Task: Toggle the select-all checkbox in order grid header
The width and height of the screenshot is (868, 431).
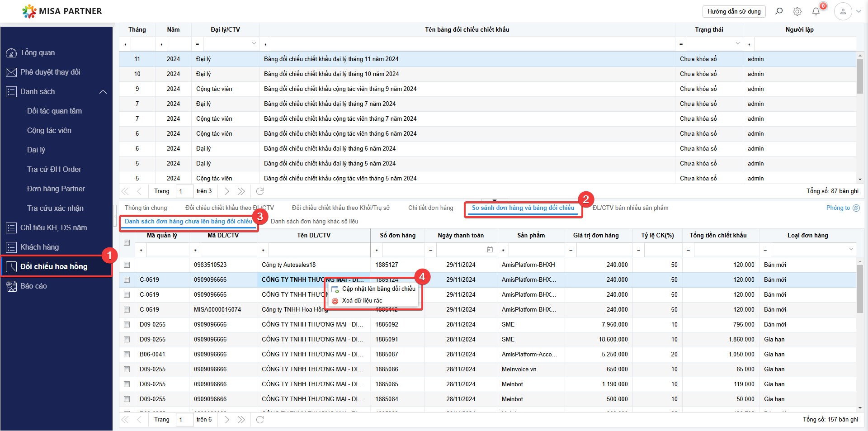Action: [x=127, y=243]
